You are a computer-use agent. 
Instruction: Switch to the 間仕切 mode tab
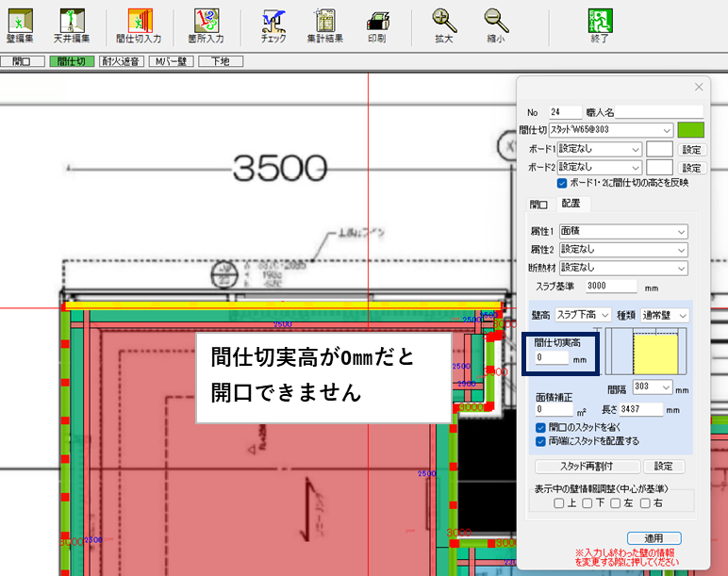pos(72,61)
